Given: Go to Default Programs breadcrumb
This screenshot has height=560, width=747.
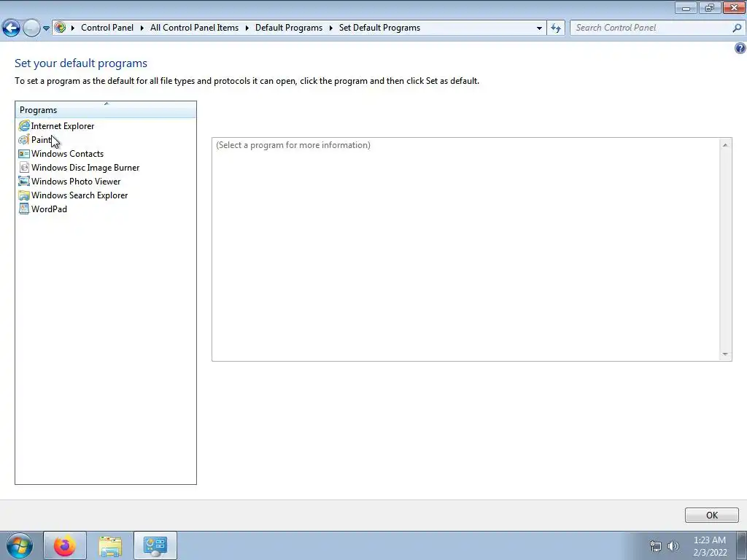Looking at the screenshot, I should (x=289, y=28).
